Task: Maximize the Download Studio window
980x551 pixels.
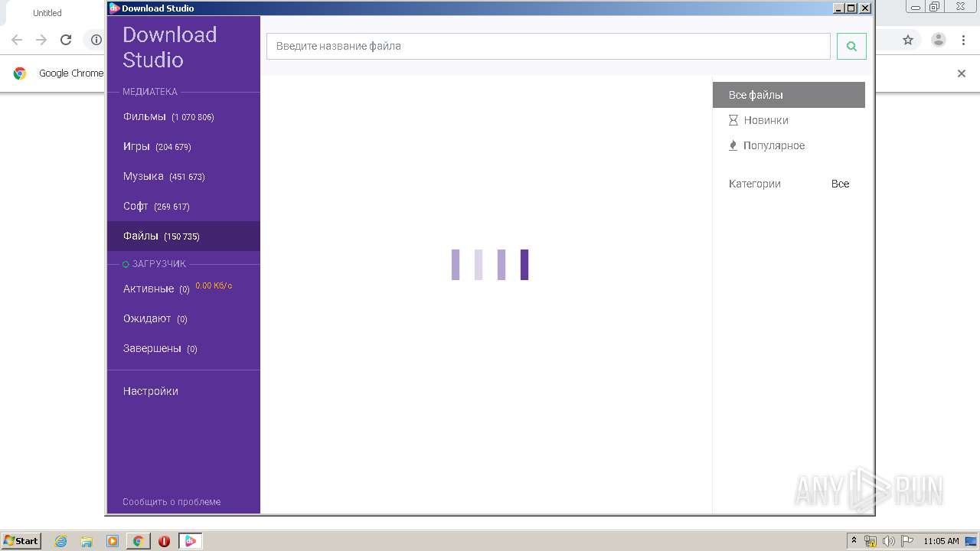Action: coord(851,8)
